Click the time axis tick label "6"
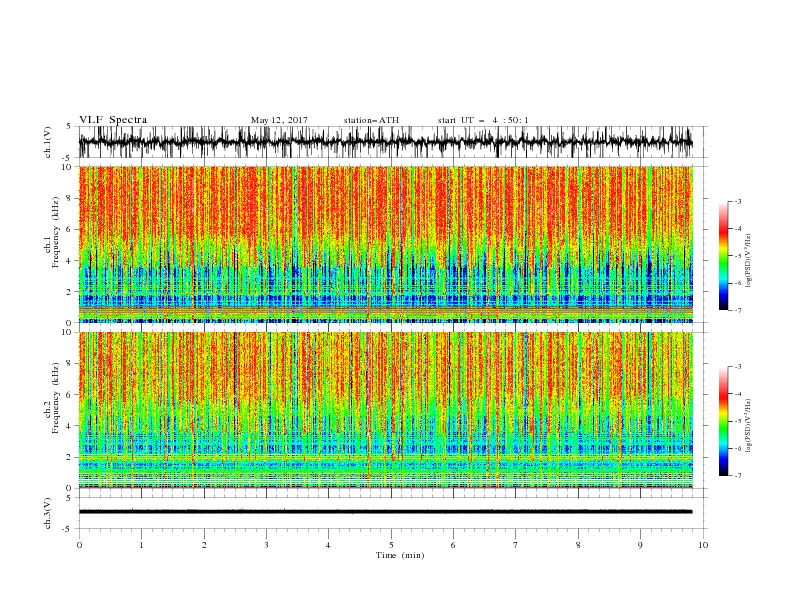The image size is (792, 612). (x=454, y=545)
